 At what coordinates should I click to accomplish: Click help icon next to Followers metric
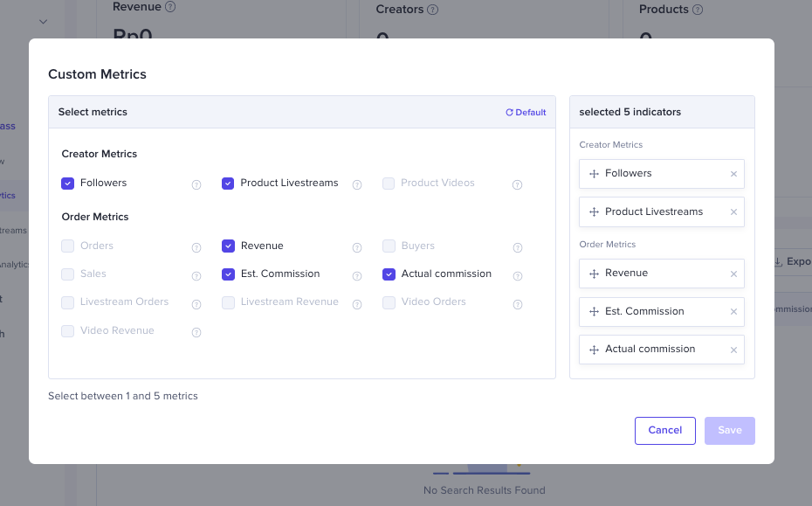point(196,184)
